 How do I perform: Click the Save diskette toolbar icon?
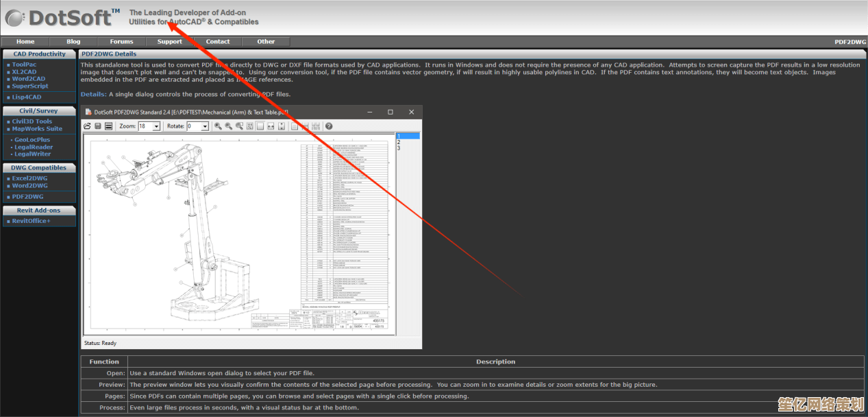98,126
